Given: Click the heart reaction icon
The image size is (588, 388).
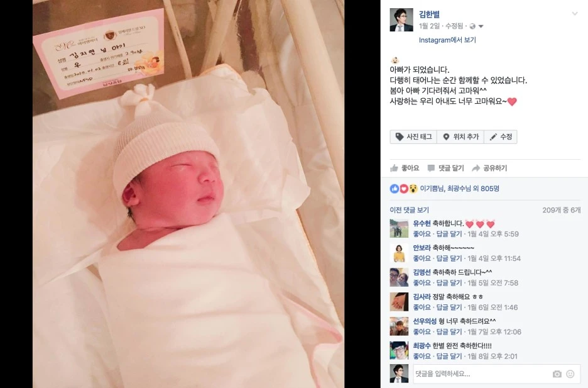Looking at the screenshot, I should (x=404, y=189).
